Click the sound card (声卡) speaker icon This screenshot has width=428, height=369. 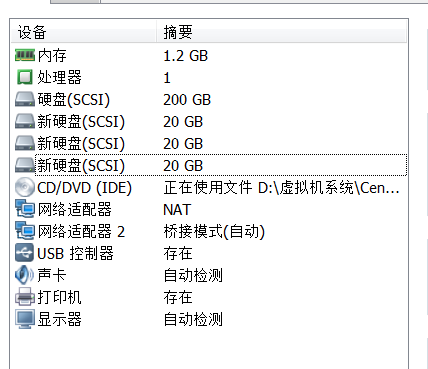[x=24, y=275]
